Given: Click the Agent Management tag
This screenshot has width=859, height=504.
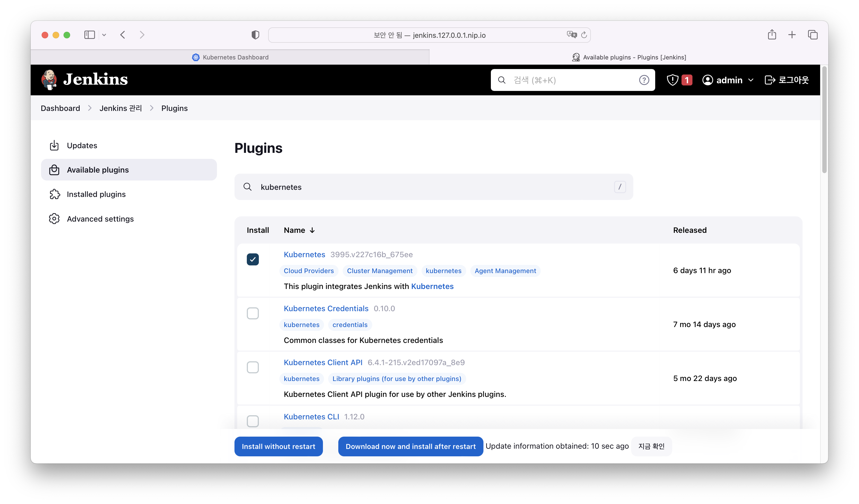Looking at the screenshot, I should [x=505, y=271].
